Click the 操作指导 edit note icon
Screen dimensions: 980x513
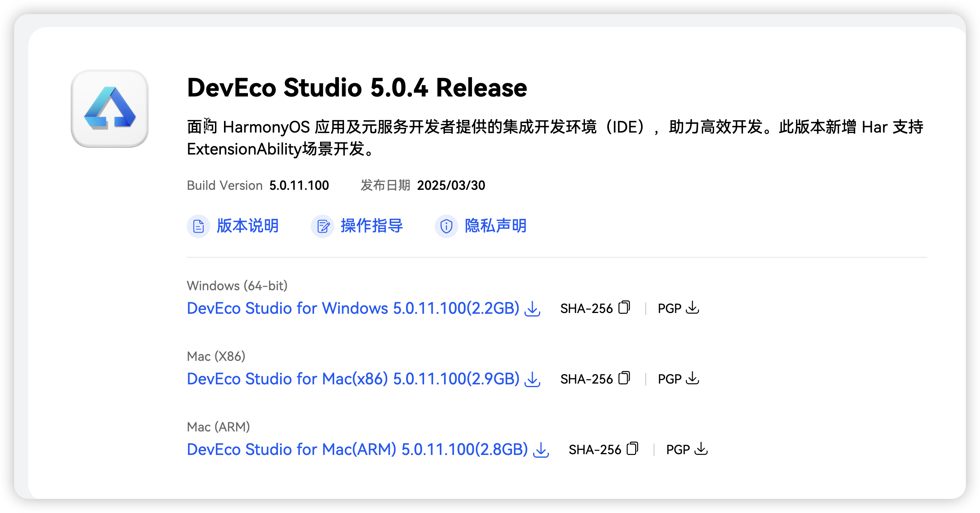[322, 226]
